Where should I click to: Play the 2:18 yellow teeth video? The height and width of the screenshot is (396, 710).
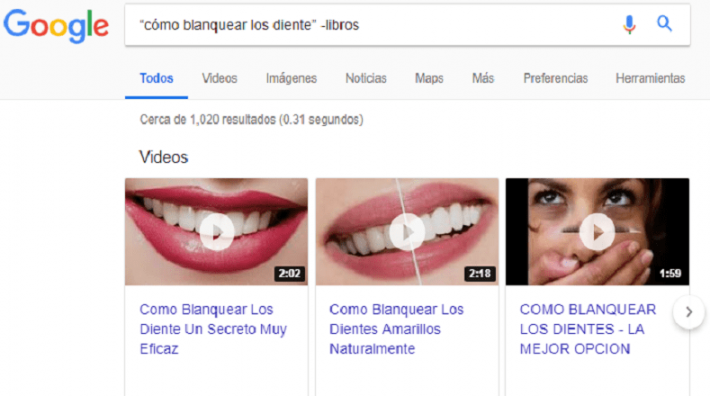(407, 232)
